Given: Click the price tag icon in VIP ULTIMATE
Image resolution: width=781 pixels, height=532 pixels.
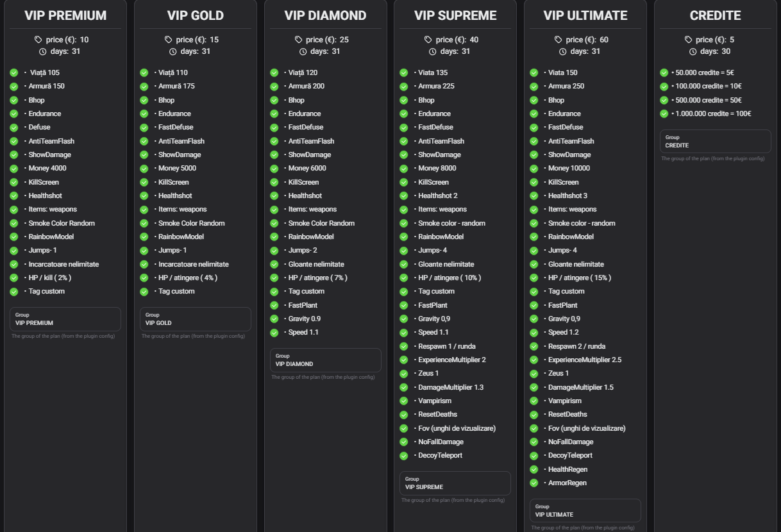Looking at the screenshot, I should (558, 40).
